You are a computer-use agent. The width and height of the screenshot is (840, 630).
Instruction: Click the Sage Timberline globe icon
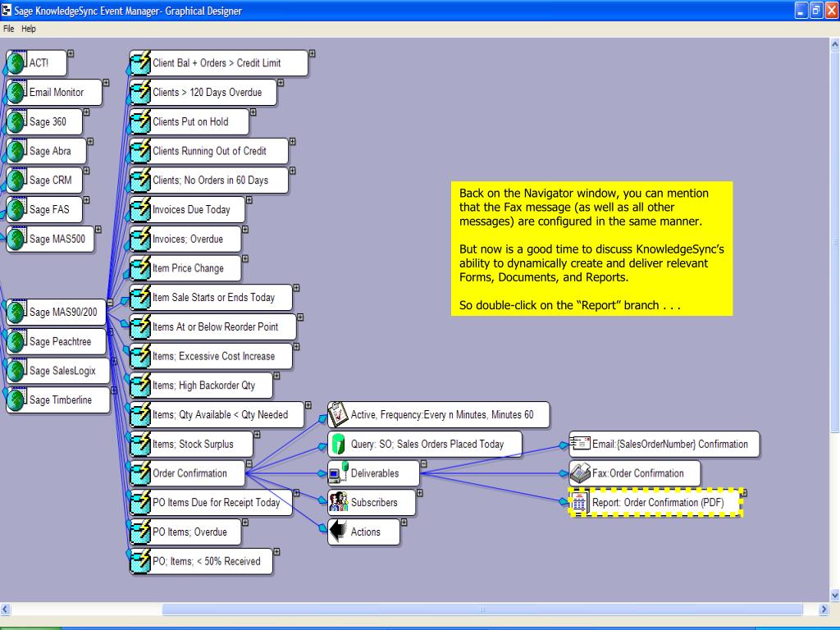pyautogui.click(x=16, y=399)
